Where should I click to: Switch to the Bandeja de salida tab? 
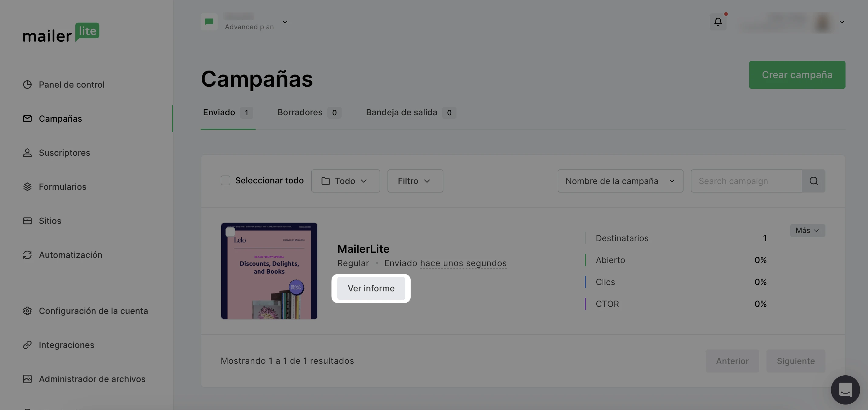[411, 112]
